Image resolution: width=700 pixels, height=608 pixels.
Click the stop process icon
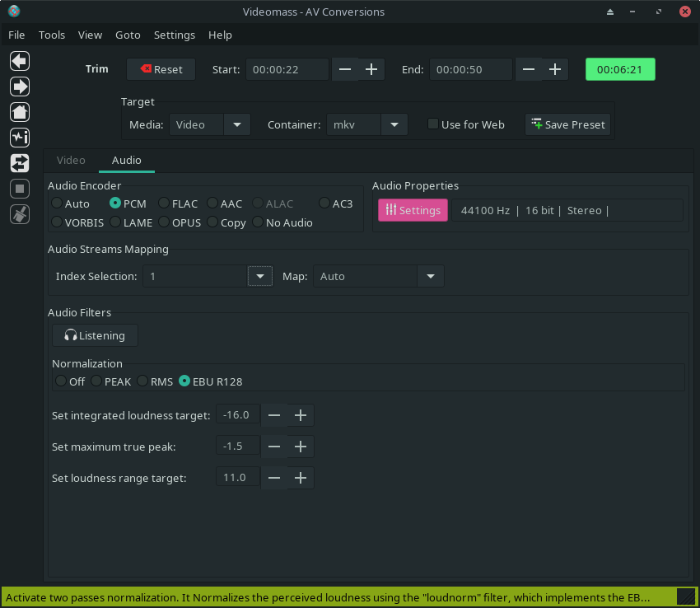[20, 189]
